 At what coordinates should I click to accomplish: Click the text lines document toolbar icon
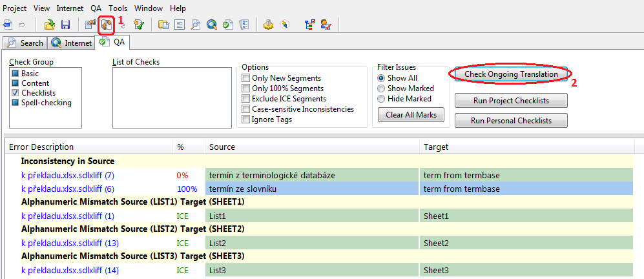click(x=180, y=25)
